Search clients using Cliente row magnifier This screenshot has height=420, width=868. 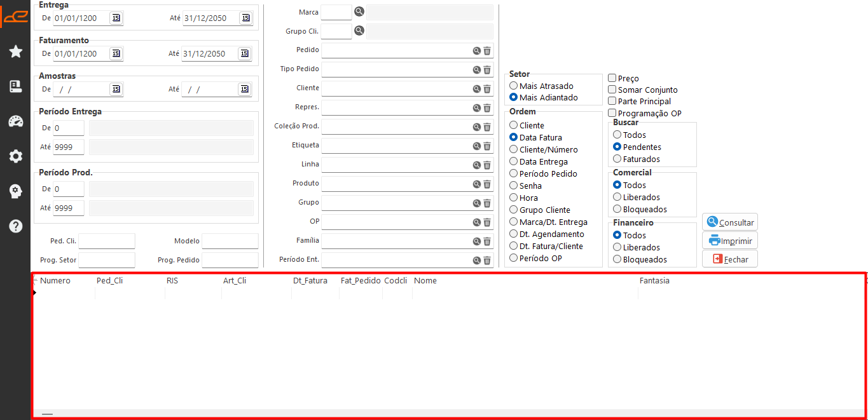tap(476, 89)
